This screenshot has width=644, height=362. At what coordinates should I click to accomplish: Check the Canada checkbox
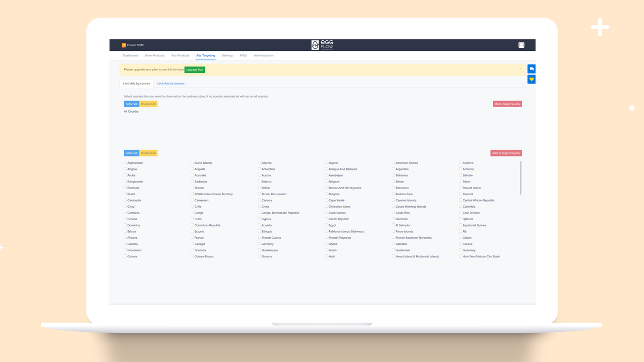pos(260,200)
